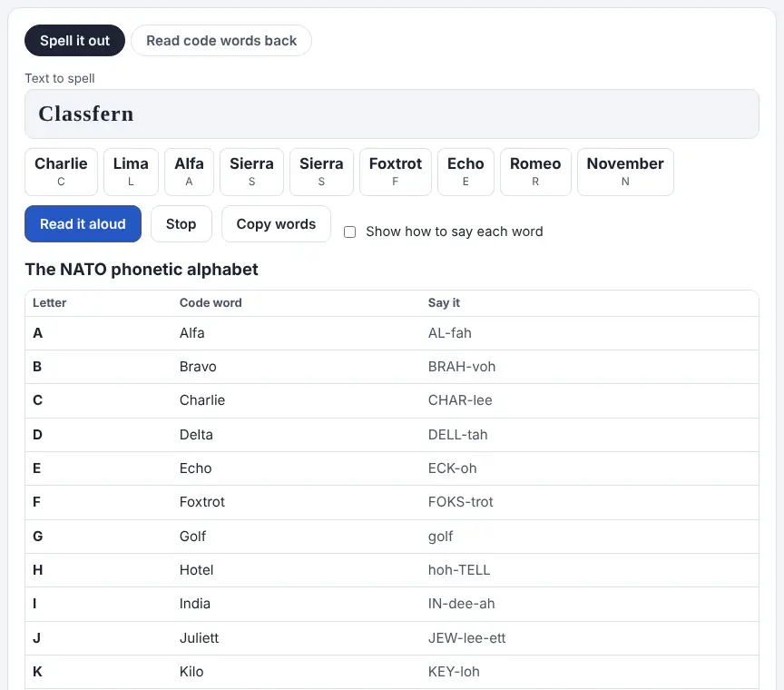The image size is (784, 690).
Task: Select the Echo letter card under the input
Action: 465,172
